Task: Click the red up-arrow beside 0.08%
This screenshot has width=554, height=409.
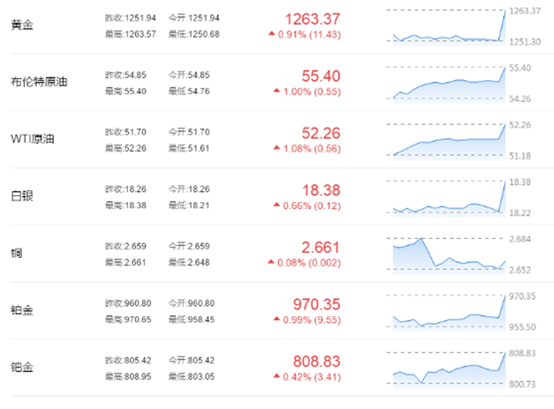Action: coord(271,262)
